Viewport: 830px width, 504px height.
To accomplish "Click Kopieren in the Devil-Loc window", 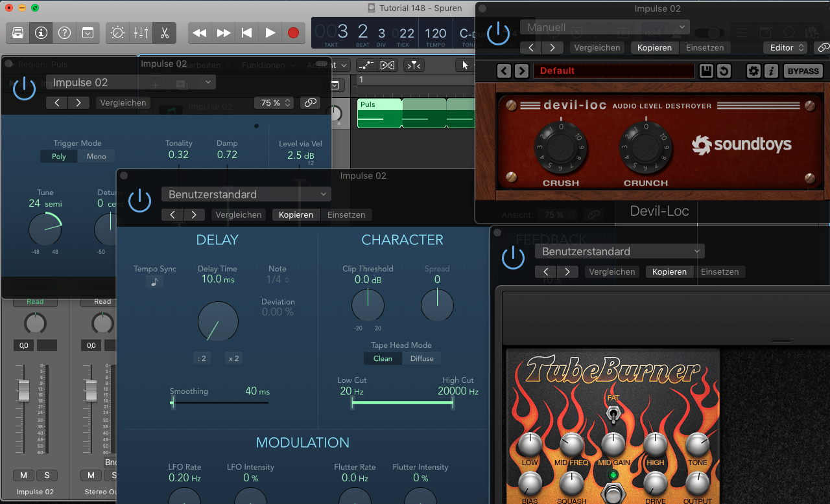I will point(654,47).
